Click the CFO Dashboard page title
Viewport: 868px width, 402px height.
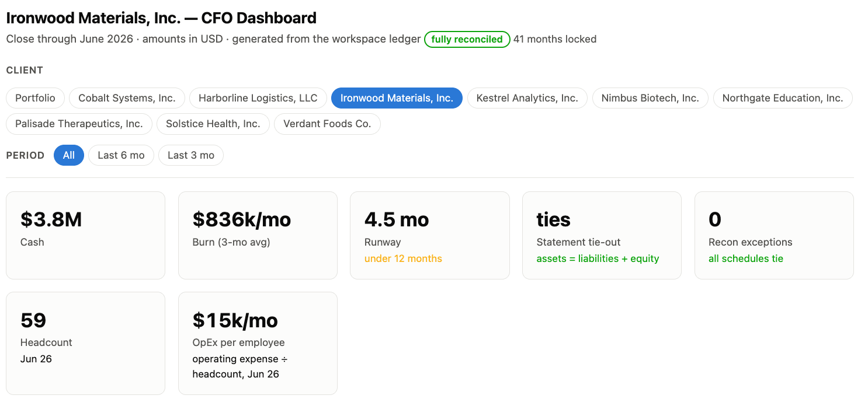161,18
